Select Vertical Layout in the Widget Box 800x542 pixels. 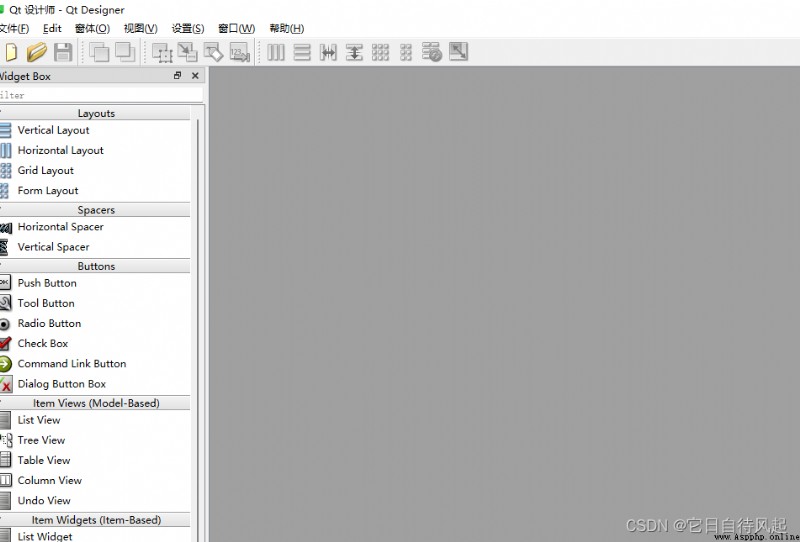tap(95, 130)
